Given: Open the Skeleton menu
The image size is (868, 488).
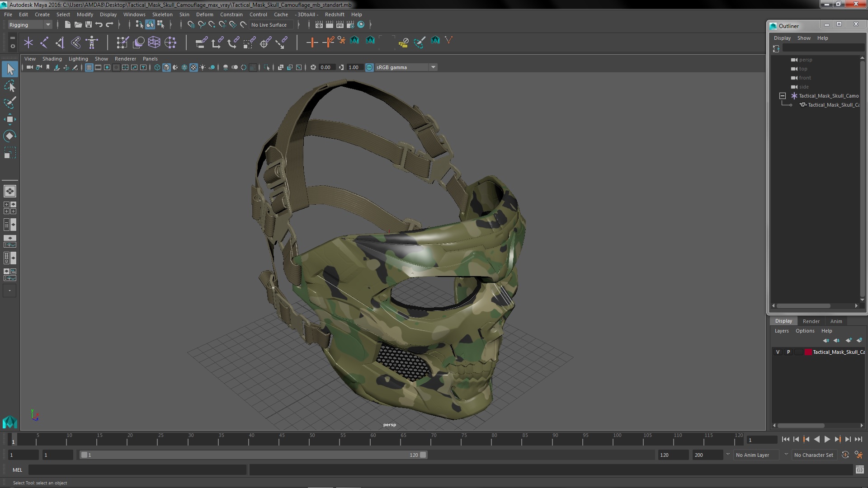Looking at the screenshot, I should (x=162, y=14).
